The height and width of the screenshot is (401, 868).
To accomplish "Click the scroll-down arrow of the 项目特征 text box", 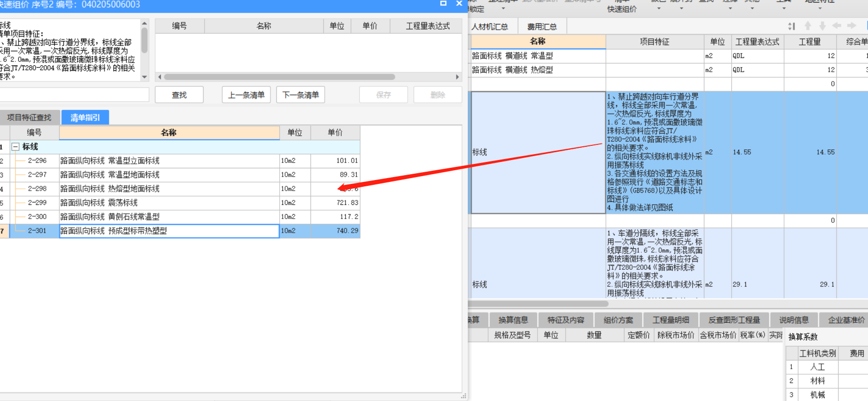I will (144, 77).
